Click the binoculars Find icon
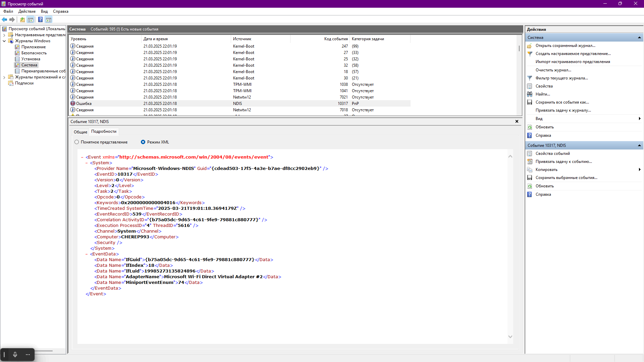The image size is (644, 362). pyautogui.click(x=530, y=94)
